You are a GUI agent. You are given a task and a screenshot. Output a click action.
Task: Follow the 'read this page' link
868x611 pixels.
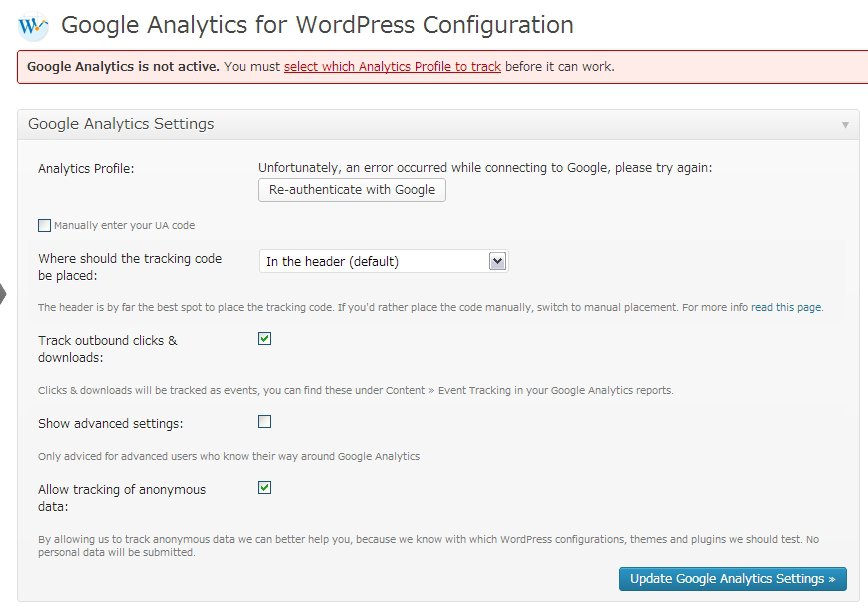(x=786, y=307)
